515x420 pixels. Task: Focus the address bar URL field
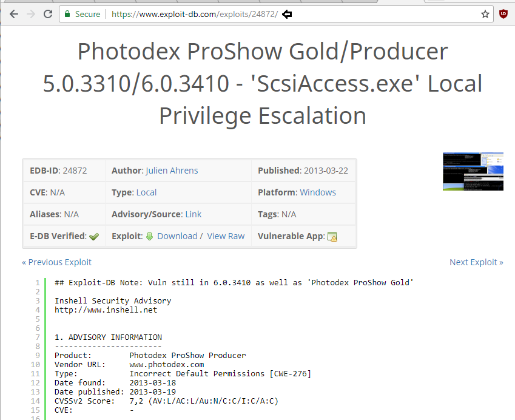click(x=276, y=14)
